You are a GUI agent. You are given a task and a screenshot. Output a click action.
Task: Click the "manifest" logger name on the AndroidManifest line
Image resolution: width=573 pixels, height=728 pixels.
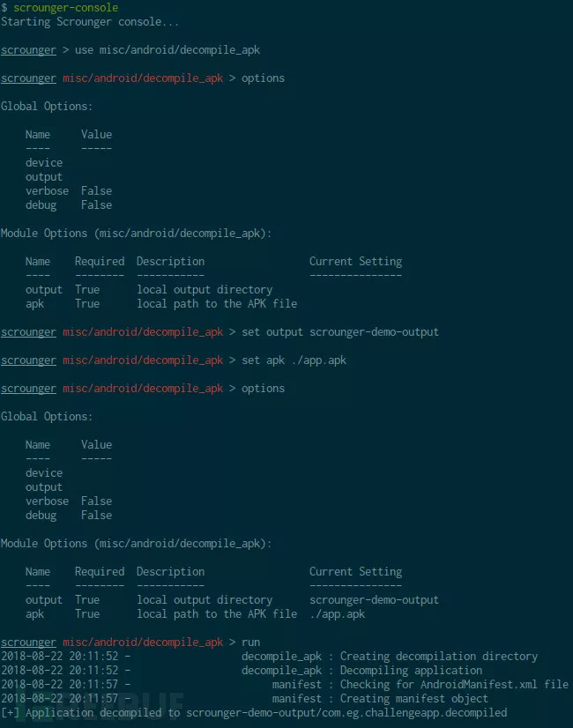pos(297,684)
